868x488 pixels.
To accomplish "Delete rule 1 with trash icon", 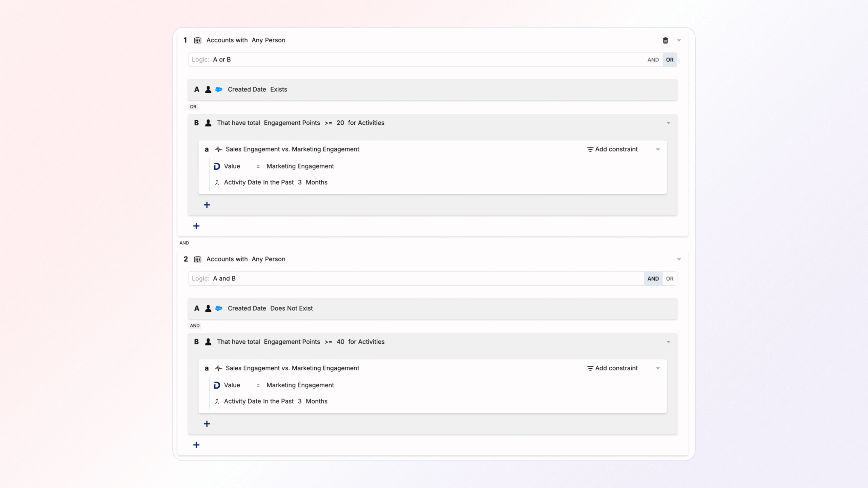I will point(665,40).
